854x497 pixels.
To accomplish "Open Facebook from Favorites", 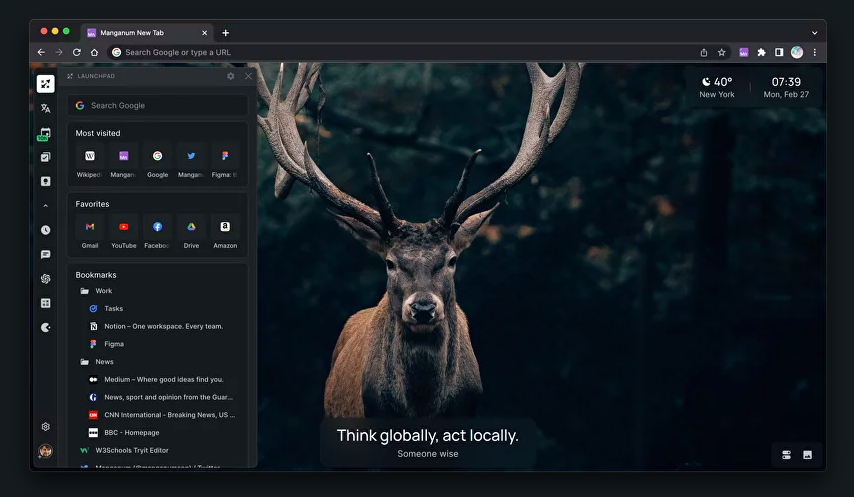I will pos(157,233).
